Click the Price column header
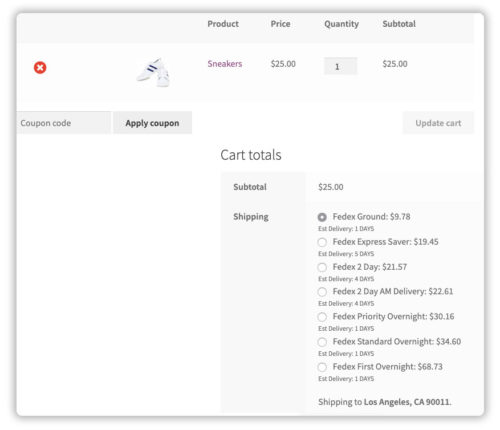This screenshot has width=500, height=430. 280,24
